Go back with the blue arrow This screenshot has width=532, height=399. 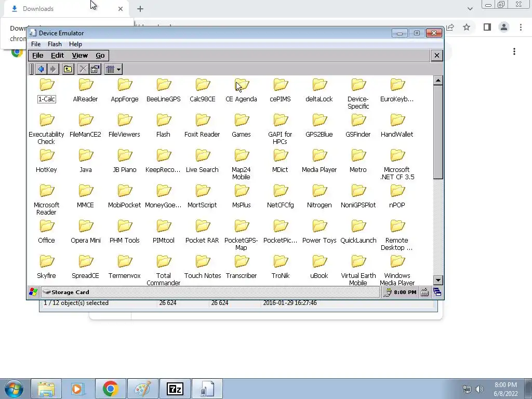pos(41,69)
